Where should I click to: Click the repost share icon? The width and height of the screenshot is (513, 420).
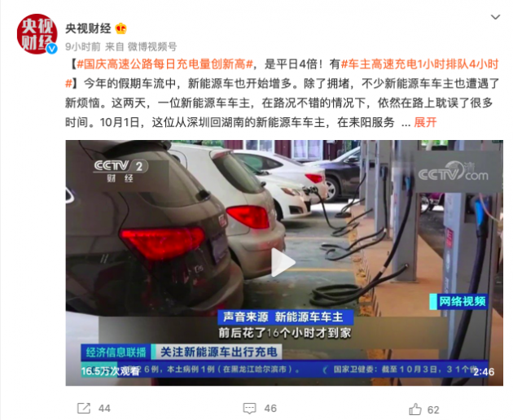click(x=84, y=409)
